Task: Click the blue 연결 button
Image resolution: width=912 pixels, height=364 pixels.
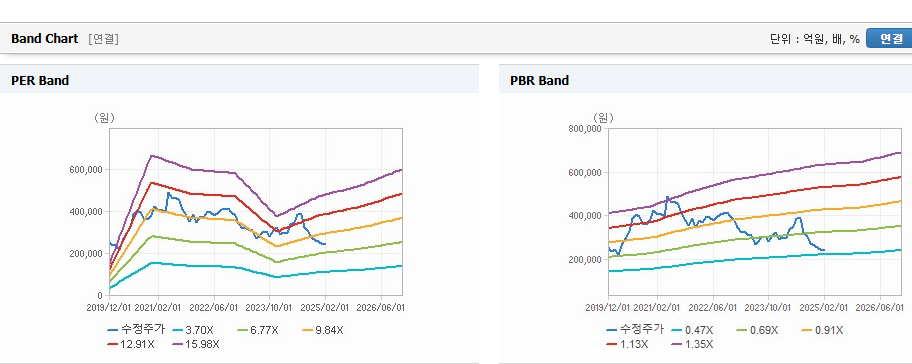Action: pos(889,39)
